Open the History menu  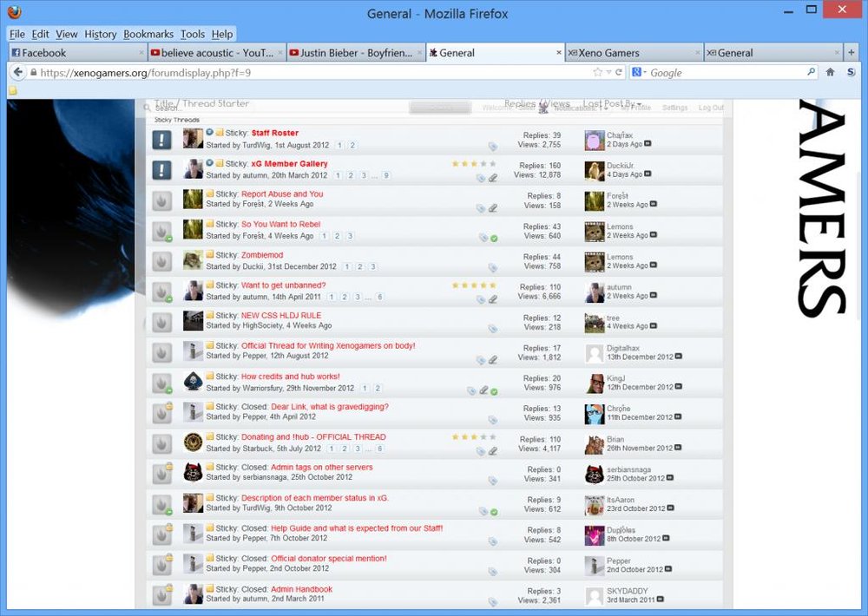click(x=100, y=35)
